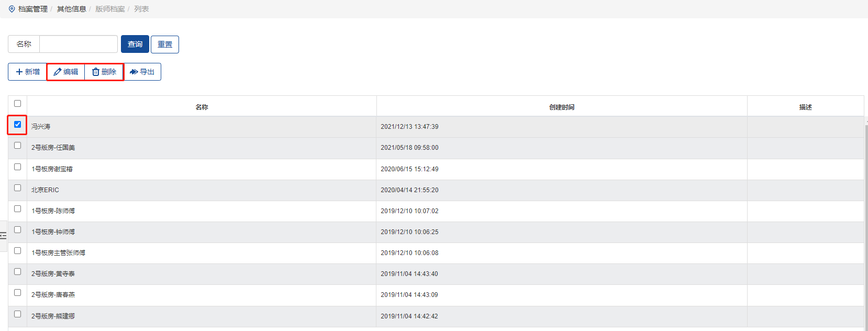Click the 新增 plus icon button

click(x=28, y=72)
